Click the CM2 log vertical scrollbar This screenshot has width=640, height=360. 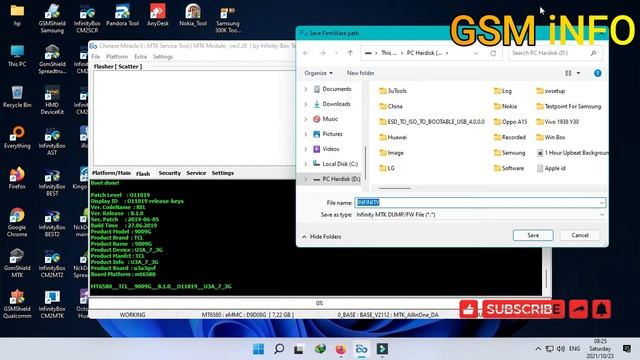click(x=547, y=278)
